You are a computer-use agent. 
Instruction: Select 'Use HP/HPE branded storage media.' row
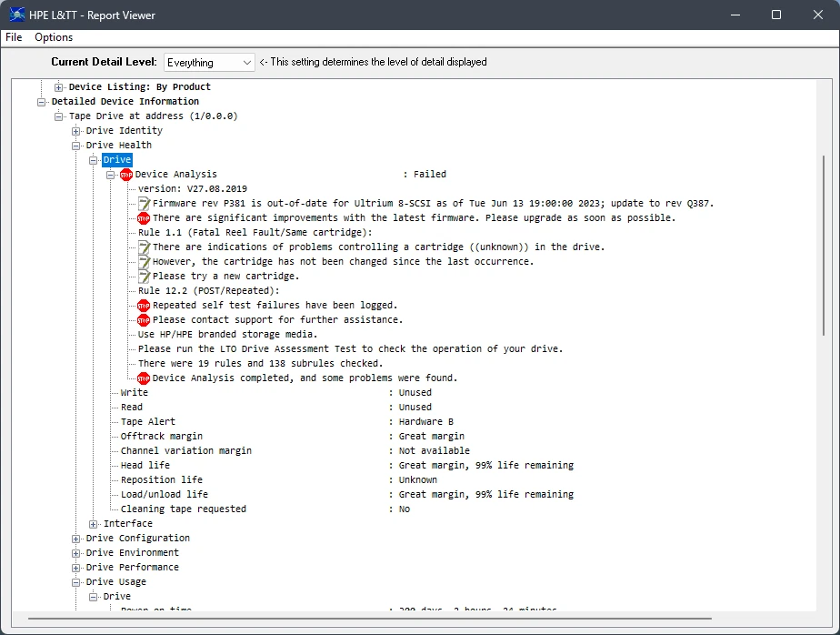pos(227,334)
